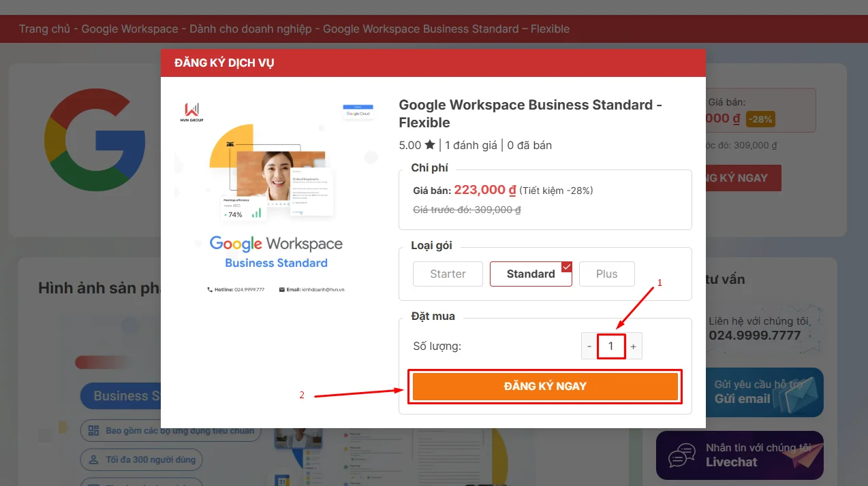Click the quantity input field
The width and height of the screenshot is (868, 486).
[611, 346]
